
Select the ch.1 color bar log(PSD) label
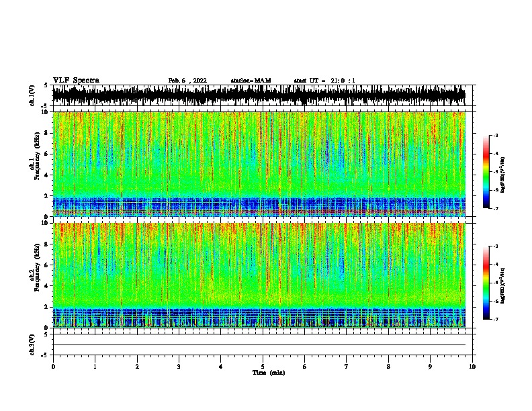point(502,175)
